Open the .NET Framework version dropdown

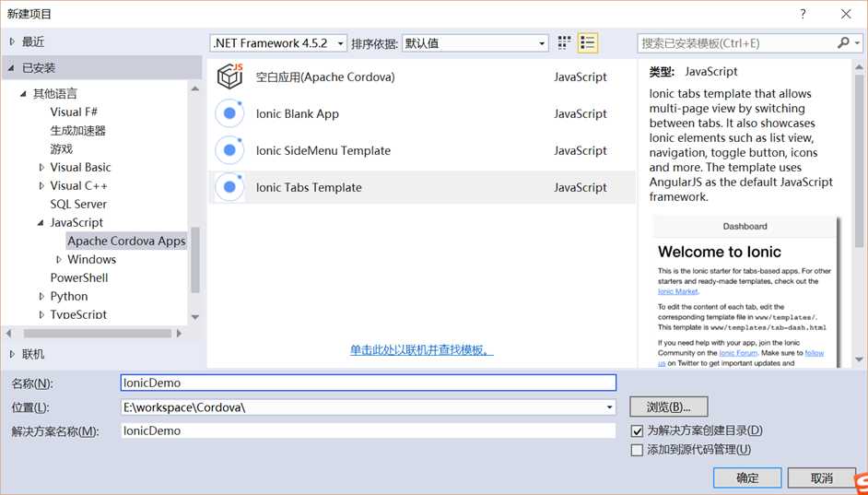pos(278,43)
